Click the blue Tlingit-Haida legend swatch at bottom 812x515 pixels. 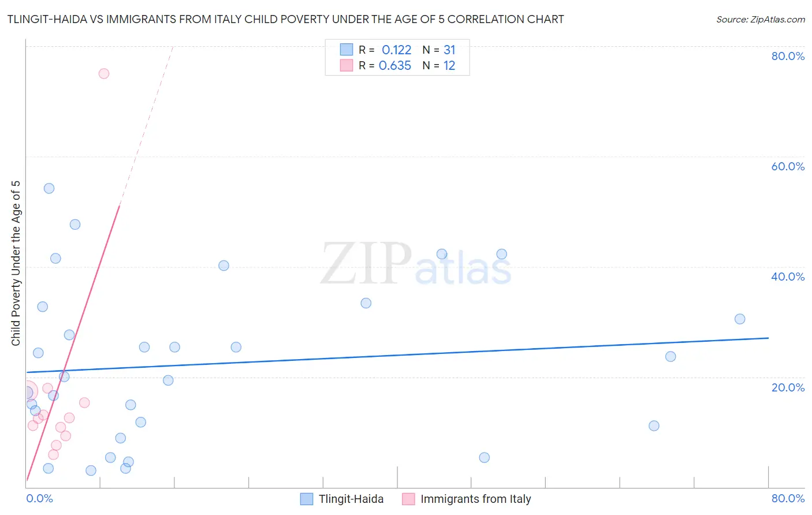tap(307, 499)
